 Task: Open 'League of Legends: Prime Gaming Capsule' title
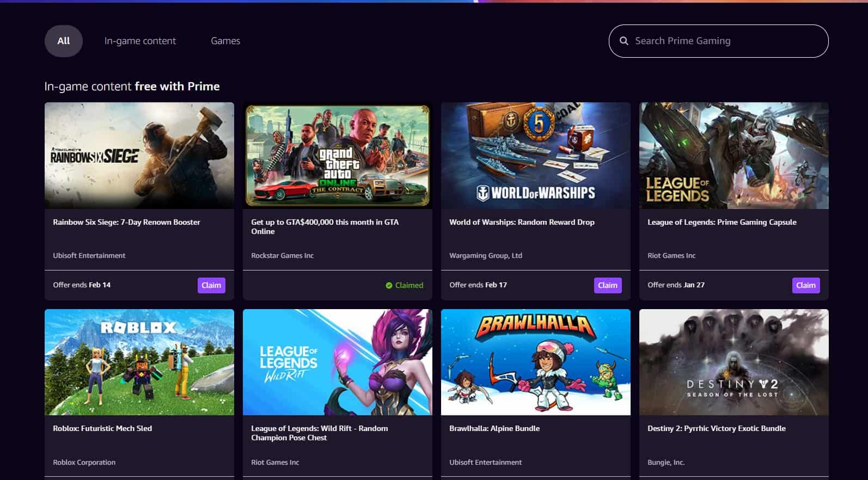(x=722, y=222)
